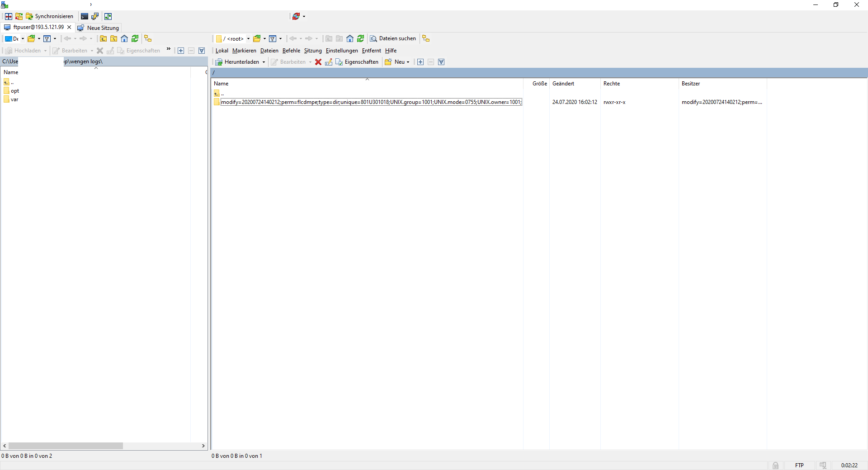The height and width of the screenshot is (470, 868).
Task: Expand the Neu dropdown arrow
Action: 408,62
